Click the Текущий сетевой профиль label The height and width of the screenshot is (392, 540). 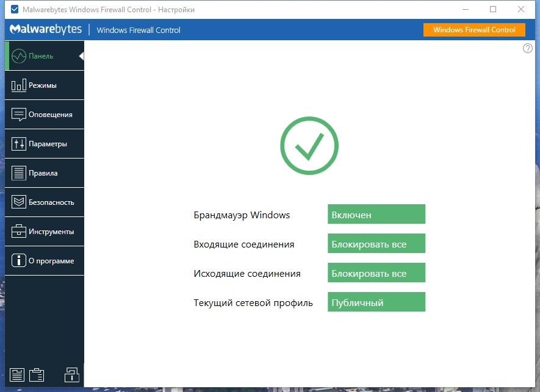pyautogui.click(x=253, y=303)
